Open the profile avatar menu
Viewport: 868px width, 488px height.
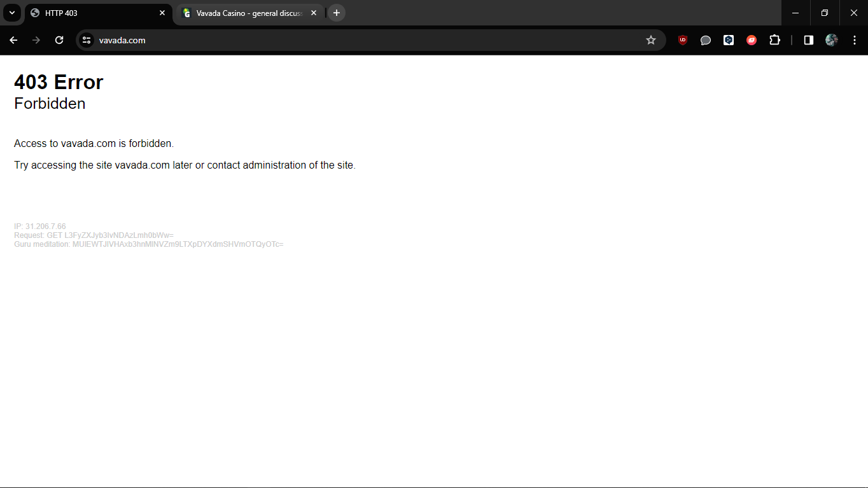point(831,40)
